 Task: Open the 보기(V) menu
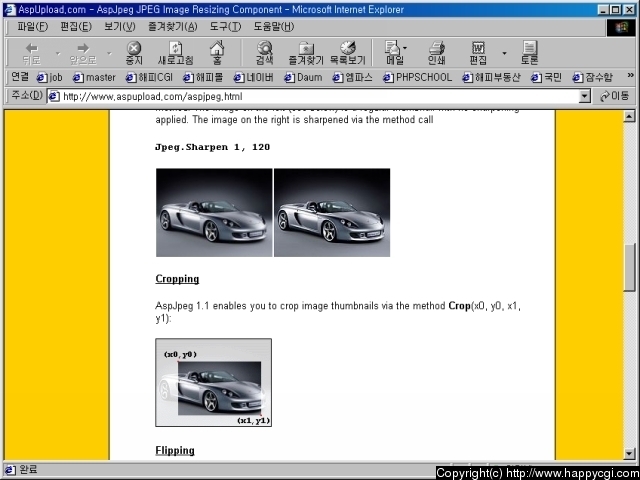(120, 27)
